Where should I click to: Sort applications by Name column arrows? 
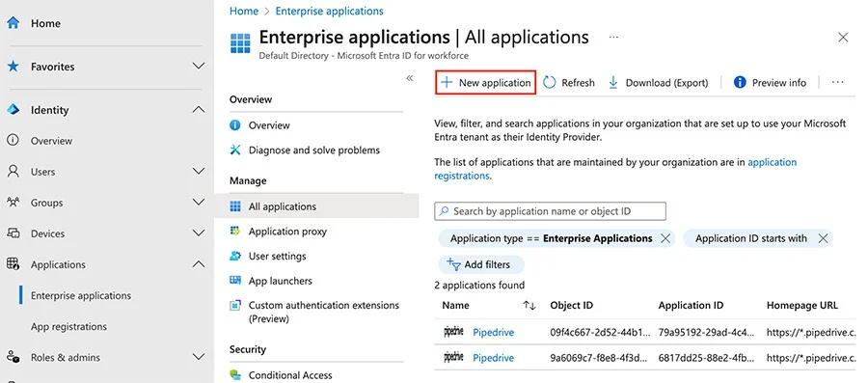pyautogui.click(x=529, y=306)
